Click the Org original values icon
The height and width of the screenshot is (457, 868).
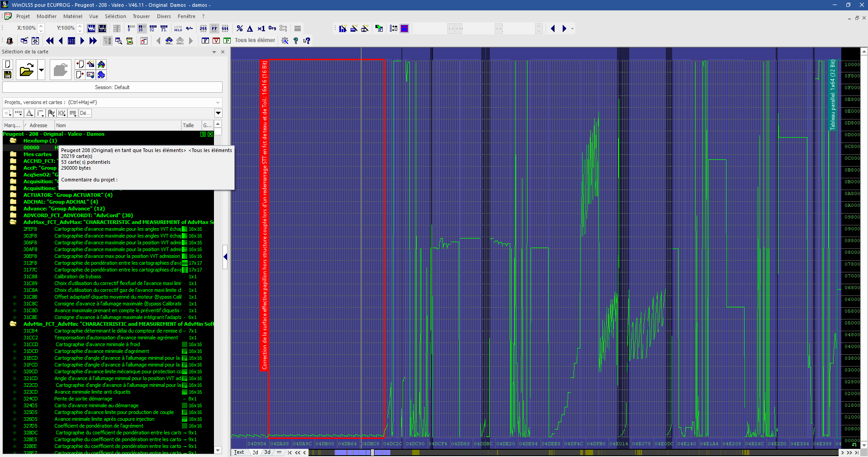tap(272, 28)
